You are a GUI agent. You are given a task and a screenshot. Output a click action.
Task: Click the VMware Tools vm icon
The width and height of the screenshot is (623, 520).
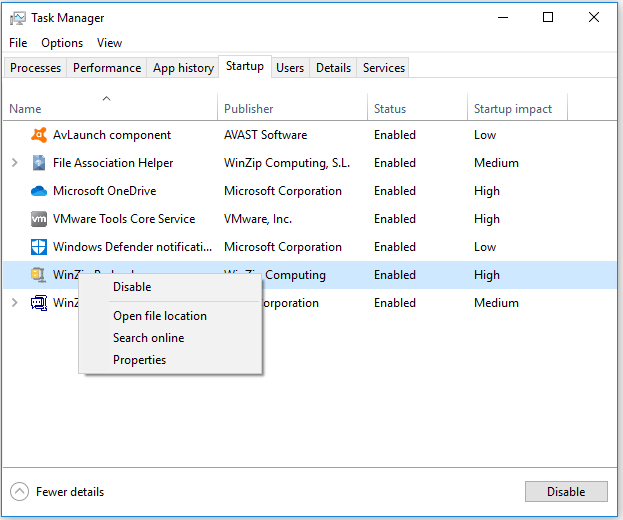point(39,219)
